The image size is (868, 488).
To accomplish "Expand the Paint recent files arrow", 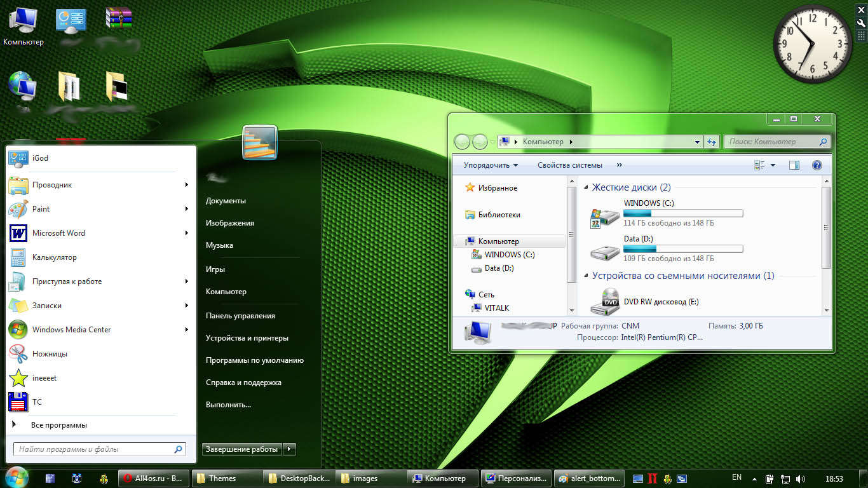I will tap(187, 209).
